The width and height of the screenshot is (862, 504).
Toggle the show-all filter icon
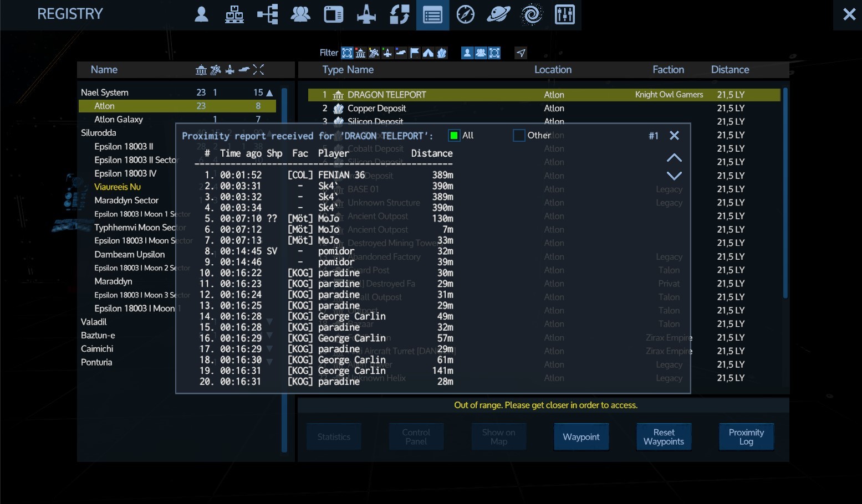347,53
